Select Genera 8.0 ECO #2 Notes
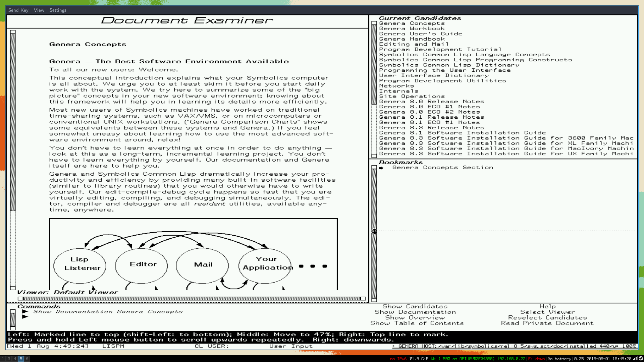This screenshot has height=362, width=644. [x=429, y=112]
